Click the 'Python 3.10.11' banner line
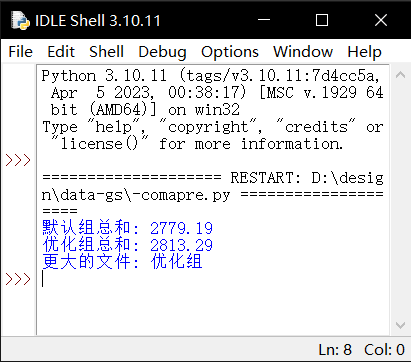Screen dimensions: 411x362 coord(211,76)
